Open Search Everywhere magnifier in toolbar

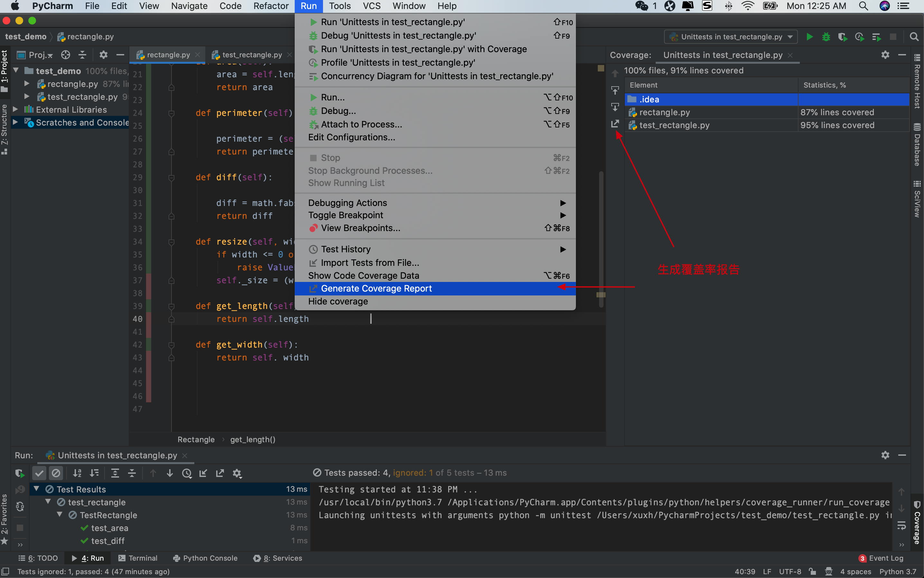click(914, 37)
